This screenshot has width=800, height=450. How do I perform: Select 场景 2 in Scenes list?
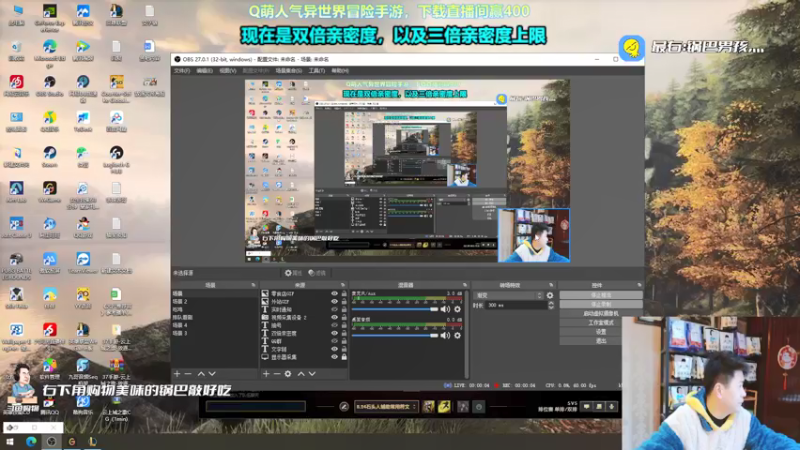click(x=214, y=302)
